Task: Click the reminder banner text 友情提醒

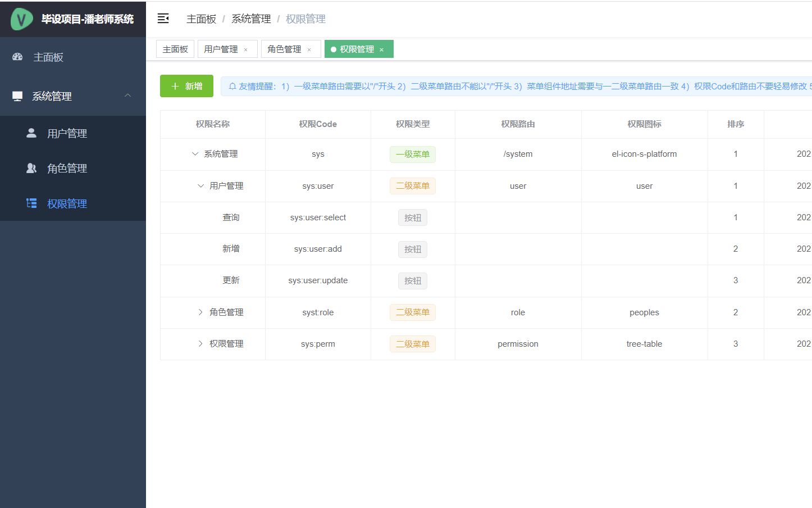Action: [257, 86]
